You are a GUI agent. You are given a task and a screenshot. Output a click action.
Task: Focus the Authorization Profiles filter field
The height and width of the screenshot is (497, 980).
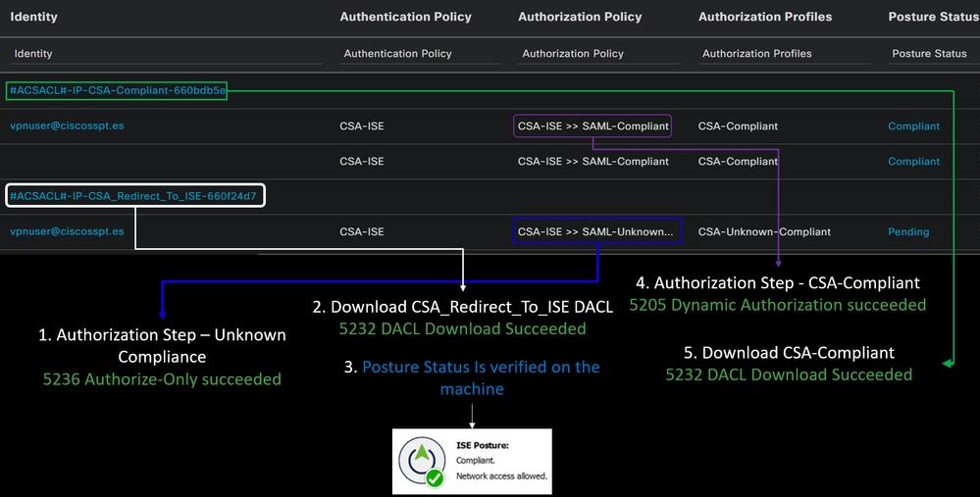tap(785, 54)
